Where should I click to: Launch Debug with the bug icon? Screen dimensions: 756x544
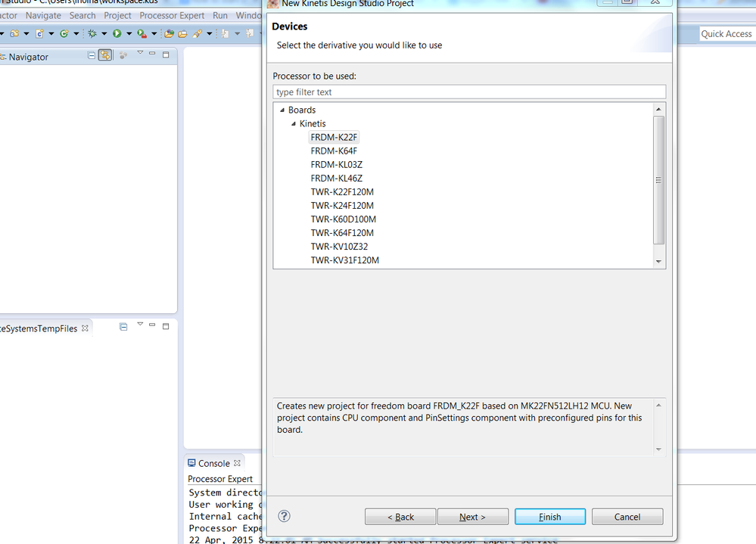click(x=92, y=33)
